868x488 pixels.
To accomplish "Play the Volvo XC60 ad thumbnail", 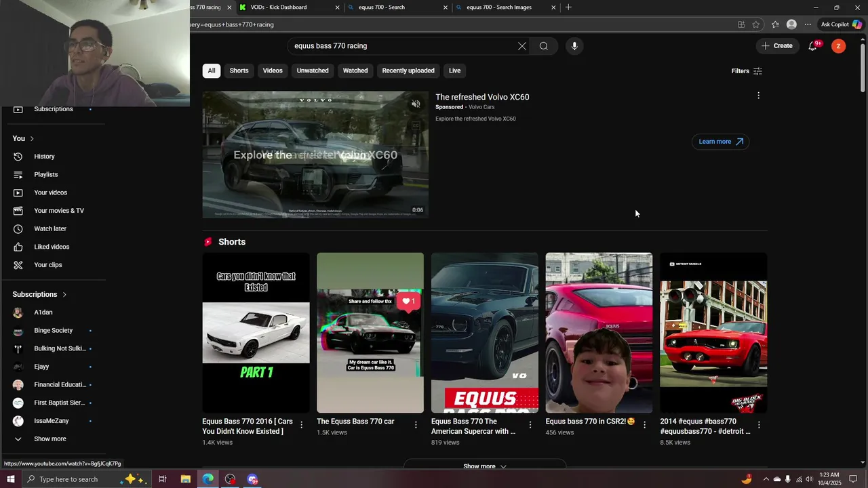I will point(315,155).
